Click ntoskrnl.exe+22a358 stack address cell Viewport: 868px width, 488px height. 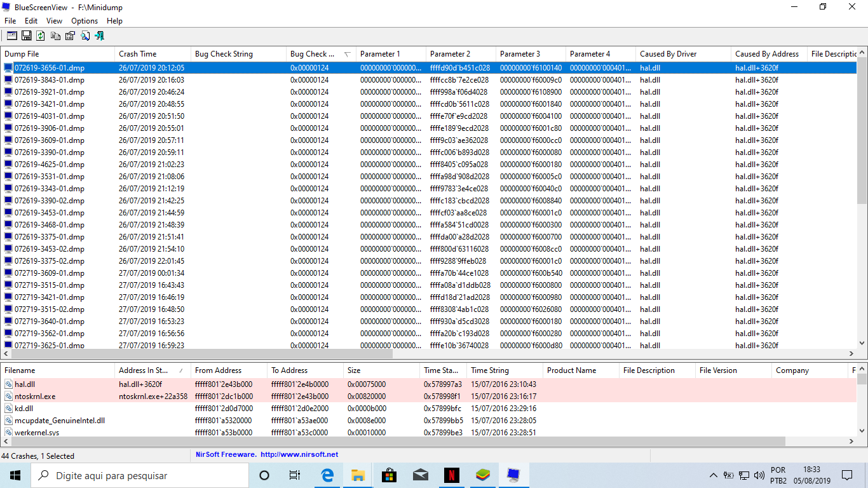pyautogui.click(x=153, y=396)
